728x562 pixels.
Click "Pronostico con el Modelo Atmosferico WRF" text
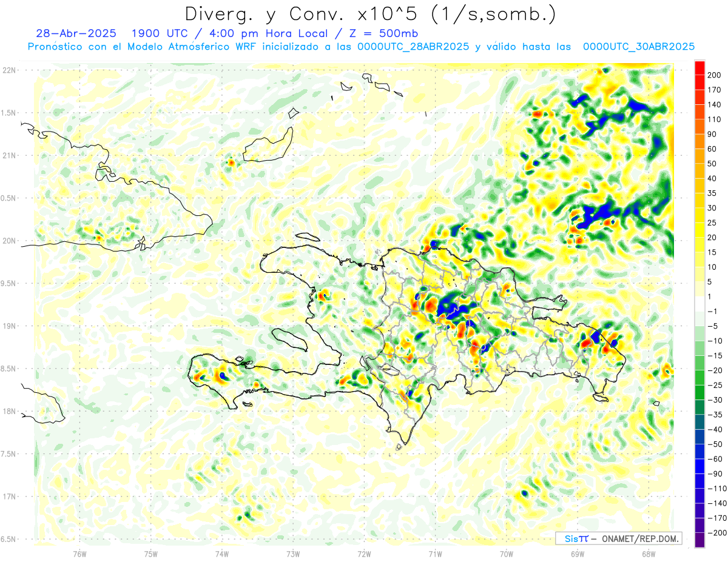(x=142, y=47)
